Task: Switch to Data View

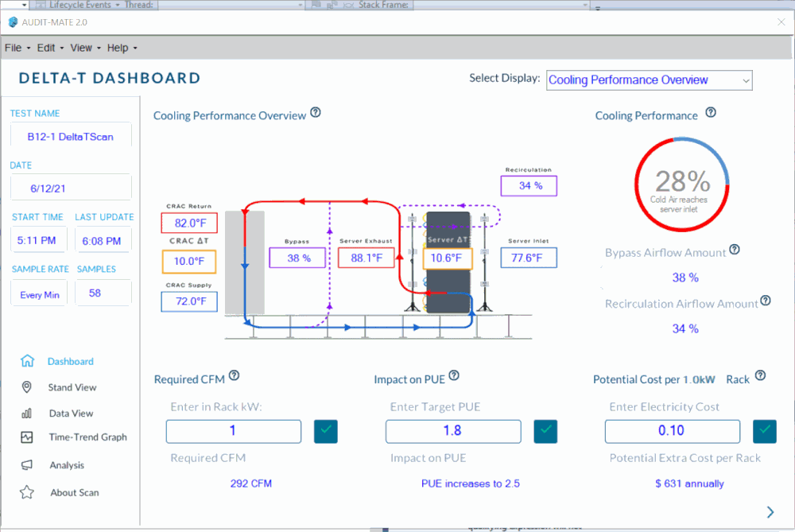Action: click(69, 414)
